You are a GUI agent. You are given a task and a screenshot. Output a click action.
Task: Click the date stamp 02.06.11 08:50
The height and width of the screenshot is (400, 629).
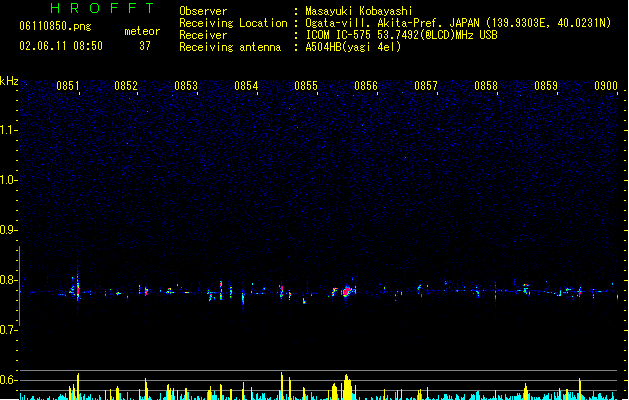click(61, 46)
